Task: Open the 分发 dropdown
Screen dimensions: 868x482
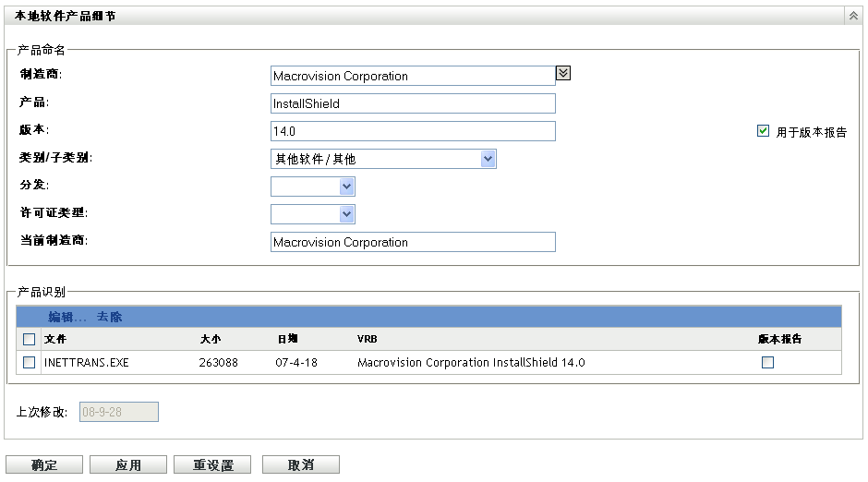Action: click(313, 187)
